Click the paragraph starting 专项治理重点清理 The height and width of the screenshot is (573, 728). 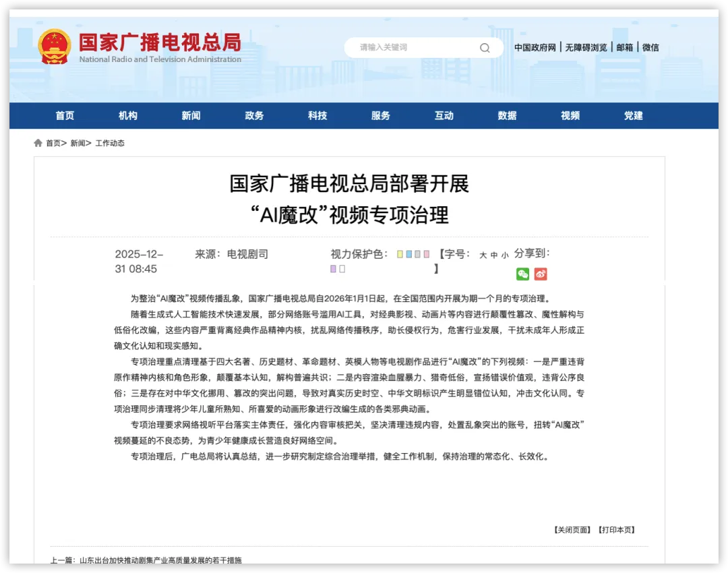[x=349, y=386]
